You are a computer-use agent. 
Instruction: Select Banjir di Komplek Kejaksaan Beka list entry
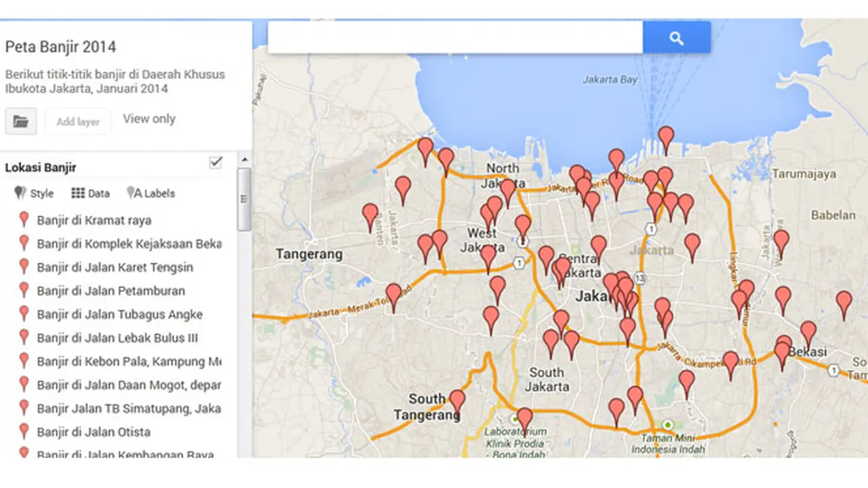[x=129, y=243]
